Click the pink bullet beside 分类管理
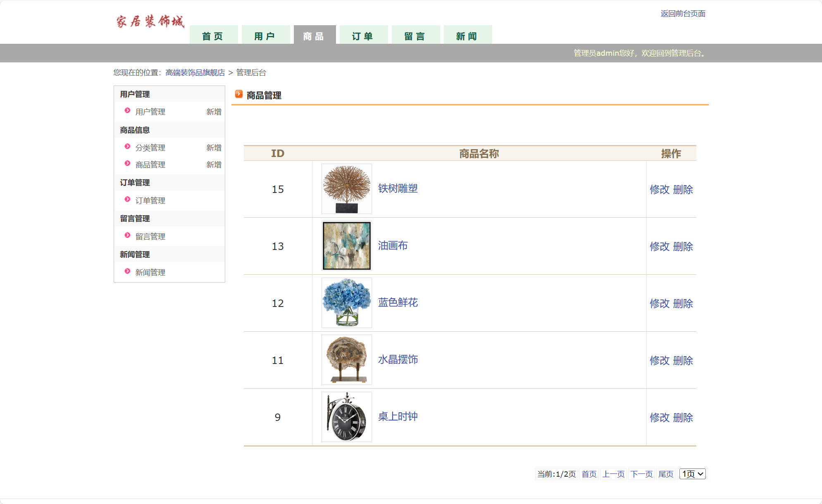 [127, 147]
